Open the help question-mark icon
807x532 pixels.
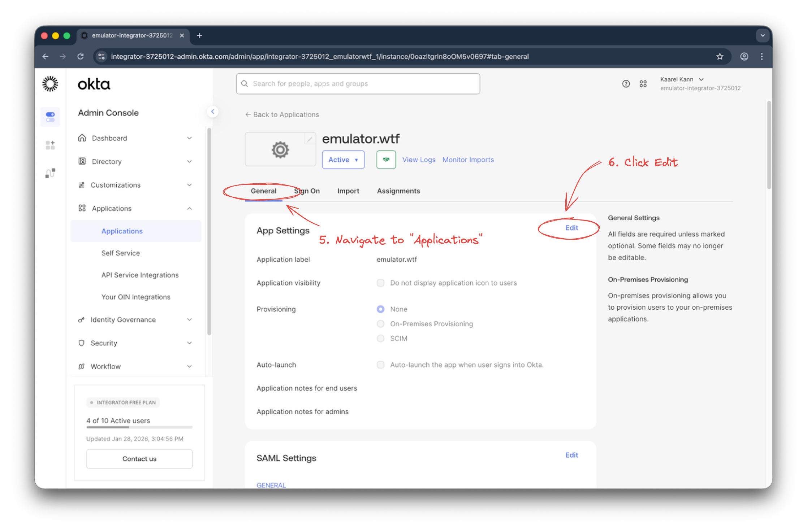[x=626, y=83]
